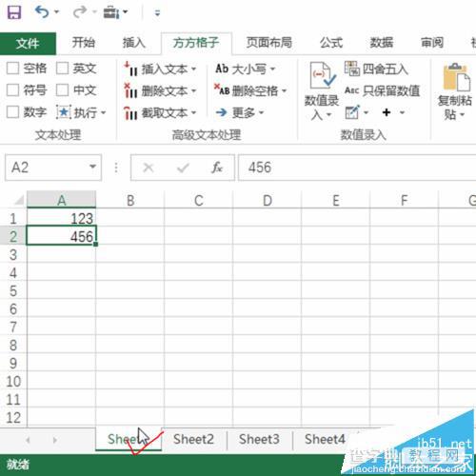
Task: Switch to the Sheet3 tab
Action: tap(259, 440)
